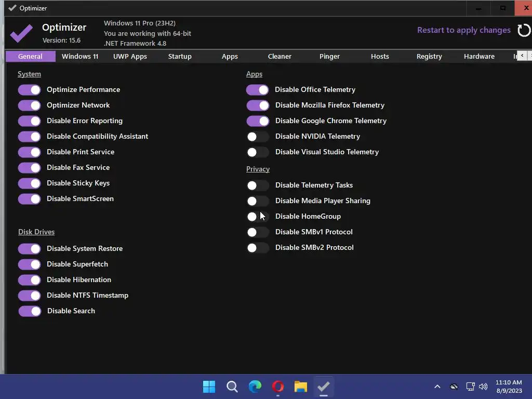Image resolution: width=532 pixels, height=399 pixels.
Task: Enable Disable Media Player Sharing switch
Action: [258, 201]
